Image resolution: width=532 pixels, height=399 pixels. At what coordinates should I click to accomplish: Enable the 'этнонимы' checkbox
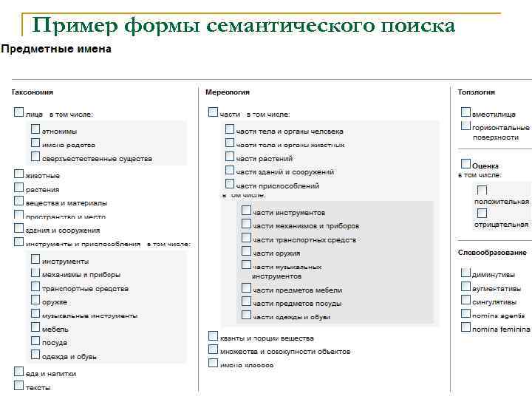click(35, 129)
